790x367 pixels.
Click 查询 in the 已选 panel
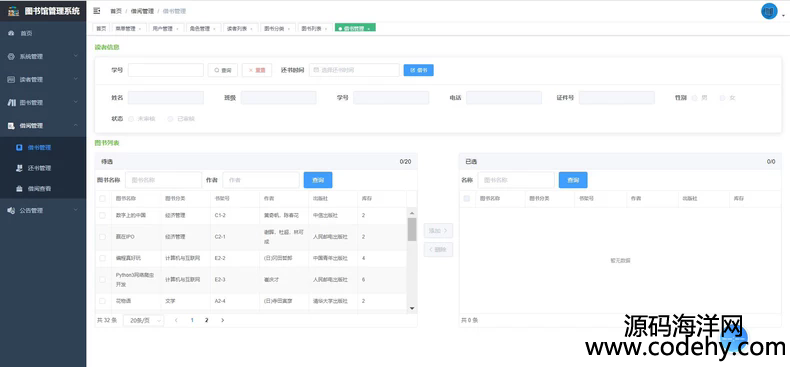[x=573, y=180]
